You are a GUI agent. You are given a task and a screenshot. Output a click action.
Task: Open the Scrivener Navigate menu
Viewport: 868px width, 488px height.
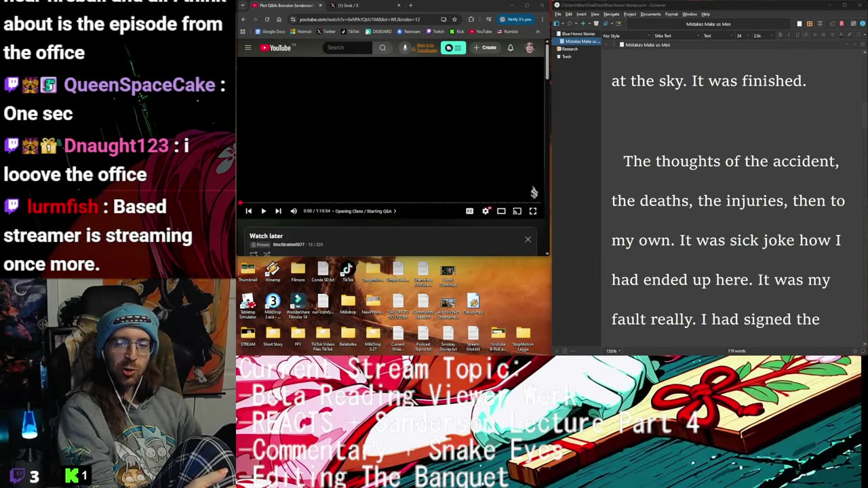point(612,14)
